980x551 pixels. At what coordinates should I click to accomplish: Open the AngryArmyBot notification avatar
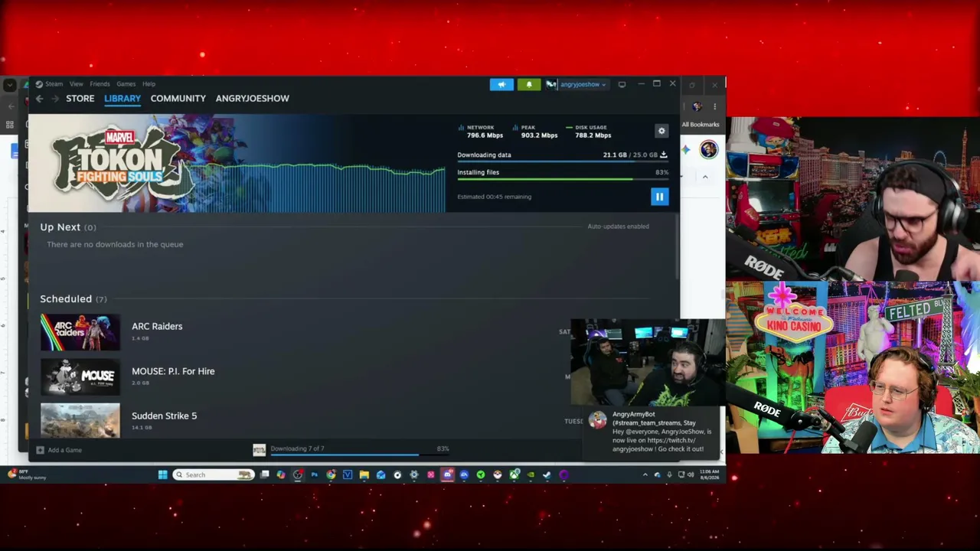click(x=598, y=419)
